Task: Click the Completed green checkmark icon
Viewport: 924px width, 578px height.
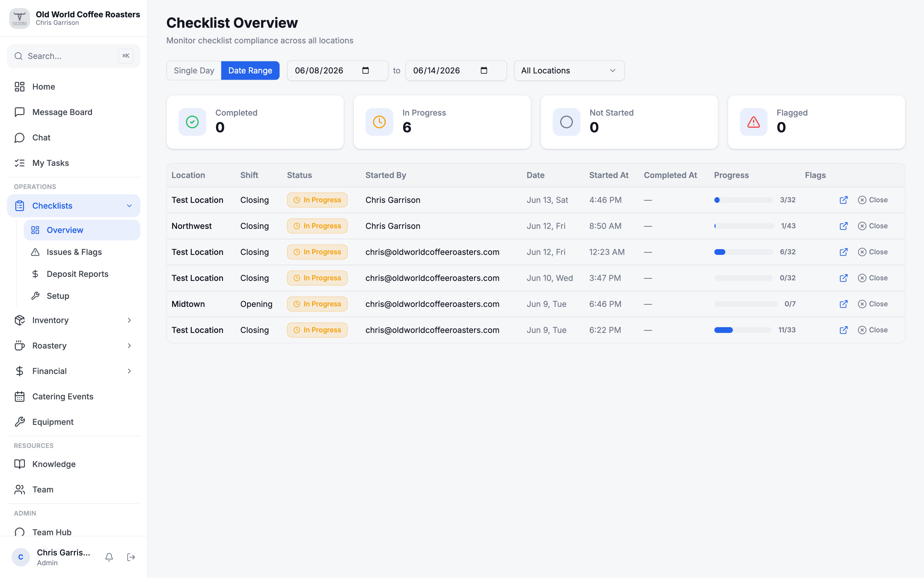Action: pos(192,122)
